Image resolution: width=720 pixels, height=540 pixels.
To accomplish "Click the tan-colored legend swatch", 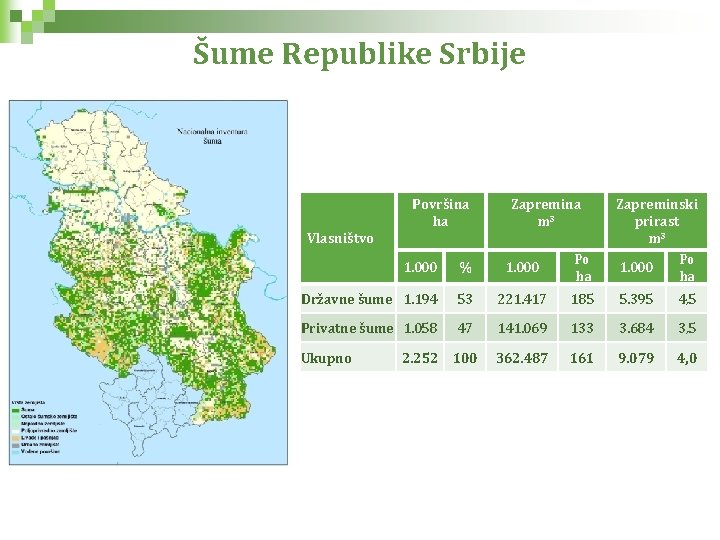I will pos(16,438).
